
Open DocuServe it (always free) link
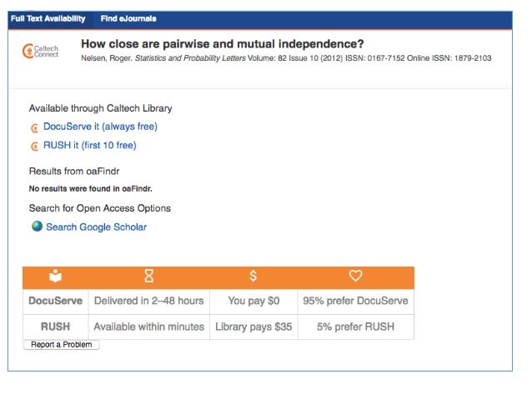(100, 127)
